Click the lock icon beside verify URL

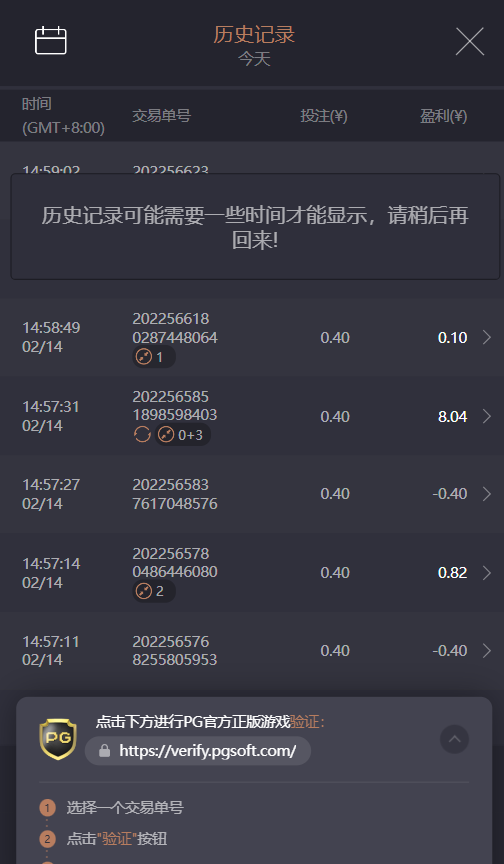105,750
